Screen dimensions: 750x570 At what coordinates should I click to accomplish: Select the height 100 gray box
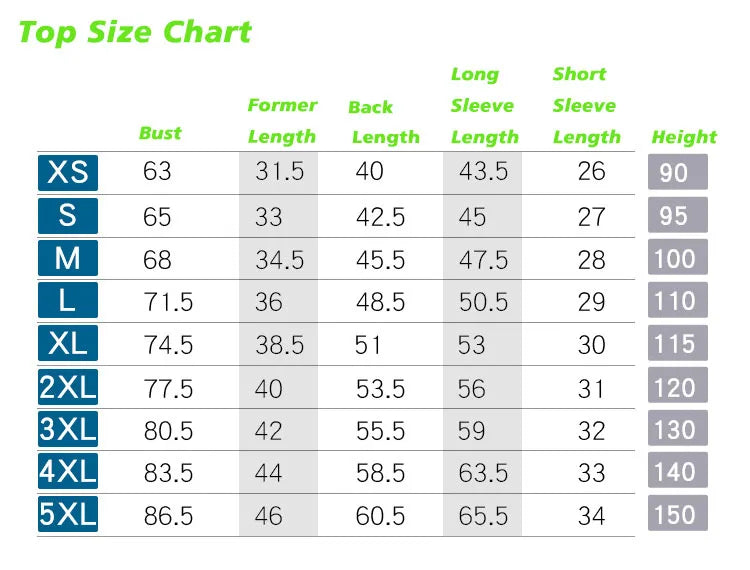tap(678, 257)
